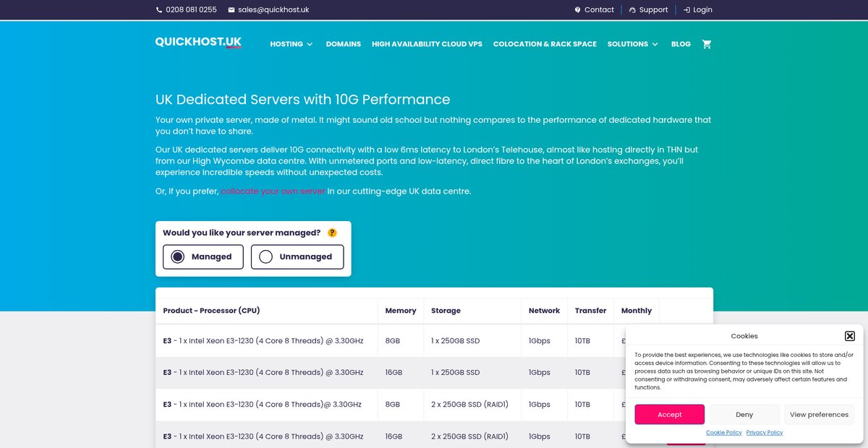Click the Monthly column header
Image resolution: width=868 pixels, height=448 pixels.
637,311
